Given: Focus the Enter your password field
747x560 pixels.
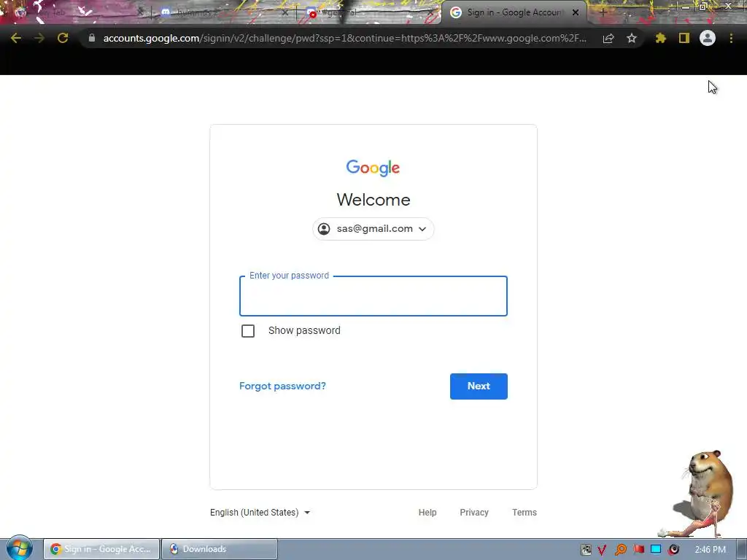Looking at the screenshot, I should point(373,296).
